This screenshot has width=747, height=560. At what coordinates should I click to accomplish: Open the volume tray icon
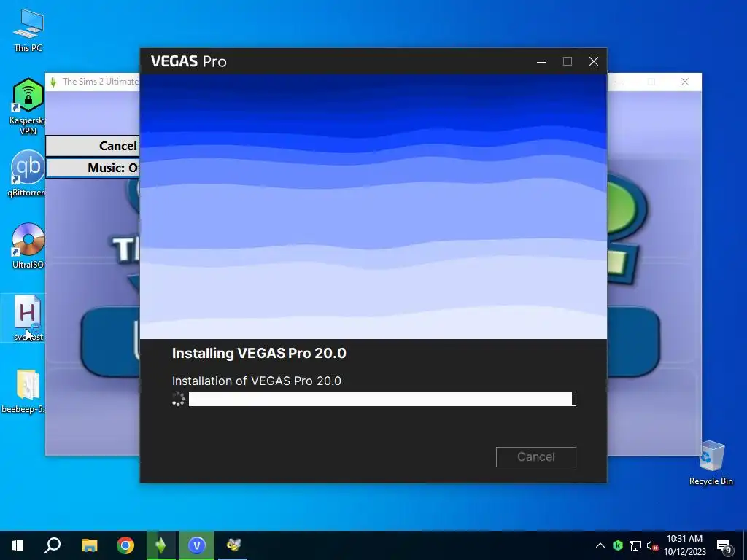(x=653, y=545)
